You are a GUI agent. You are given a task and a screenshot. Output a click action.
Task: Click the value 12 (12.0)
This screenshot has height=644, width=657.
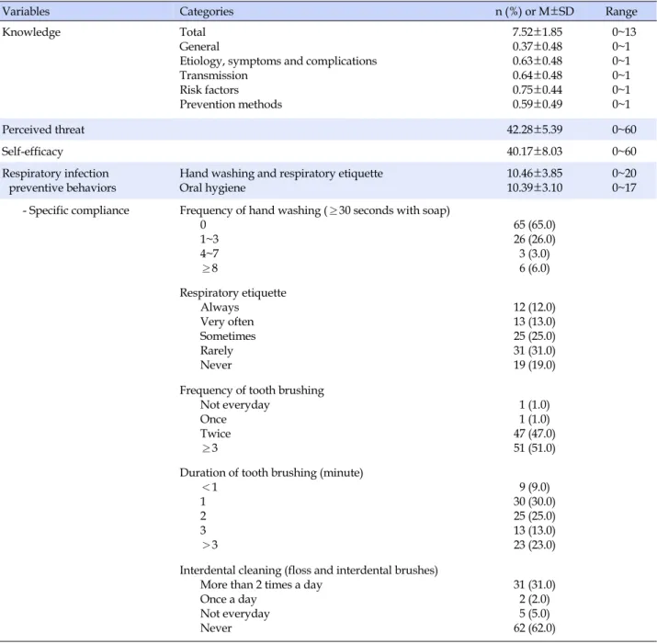[x=534, y=308]
